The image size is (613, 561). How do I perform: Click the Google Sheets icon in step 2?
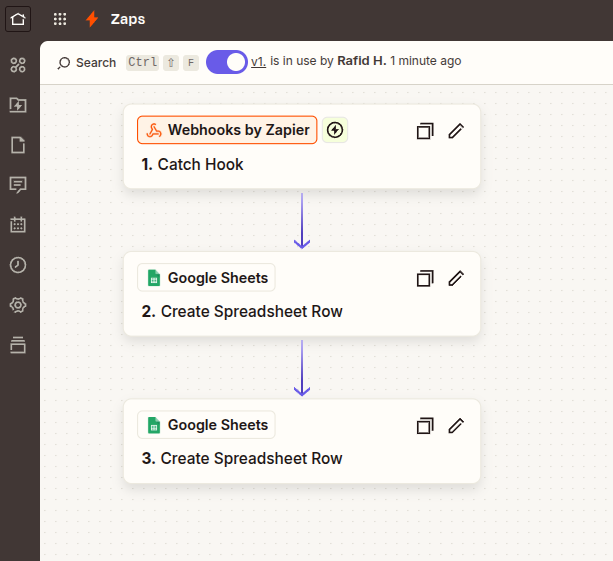coord(154,278)
